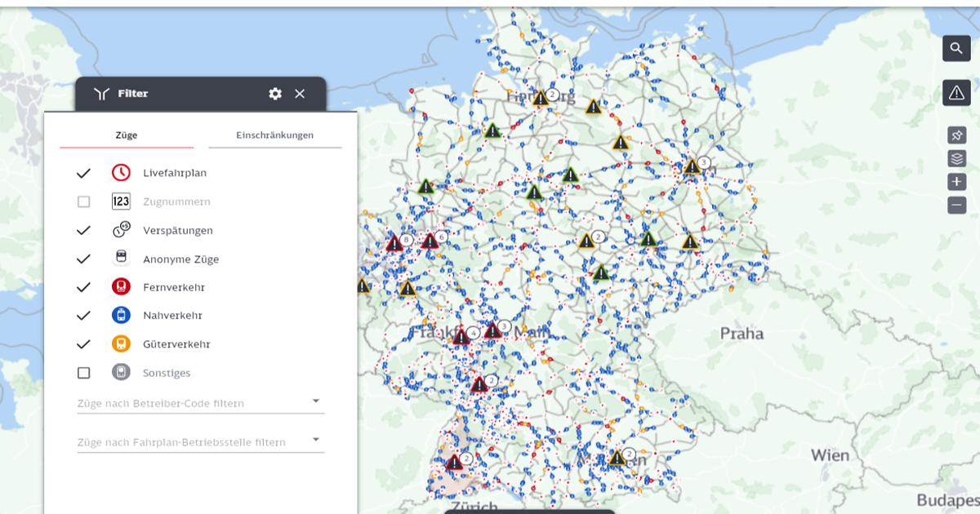Open the map layers selector
The width and height of the screenshot is (980, 514).
coord(956,157)
